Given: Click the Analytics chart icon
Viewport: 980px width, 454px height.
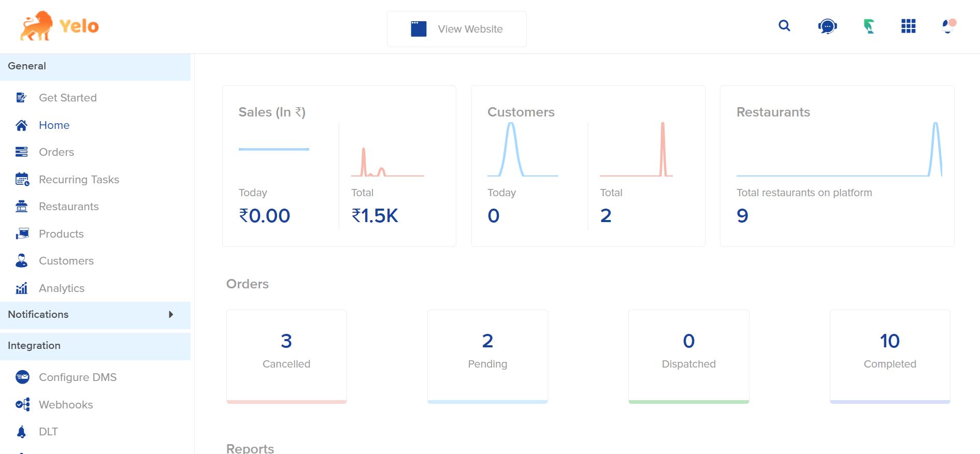Looking at the screenshot, I should (x=22, y=288).
